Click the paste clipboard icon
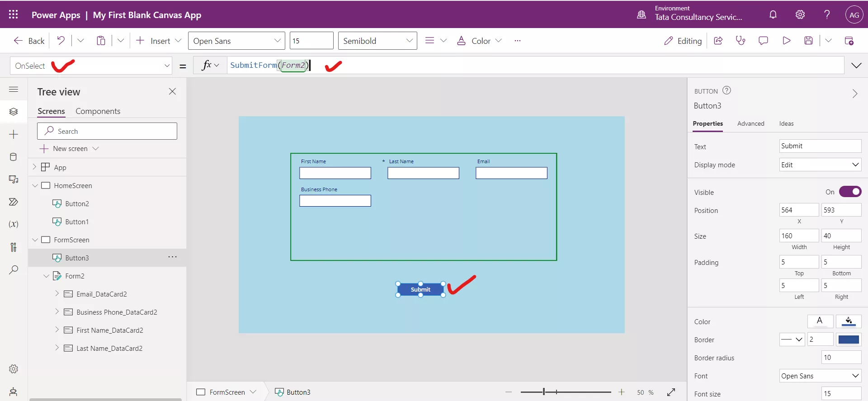This screenshot has height=401, width=868. (x=101, y=41)
